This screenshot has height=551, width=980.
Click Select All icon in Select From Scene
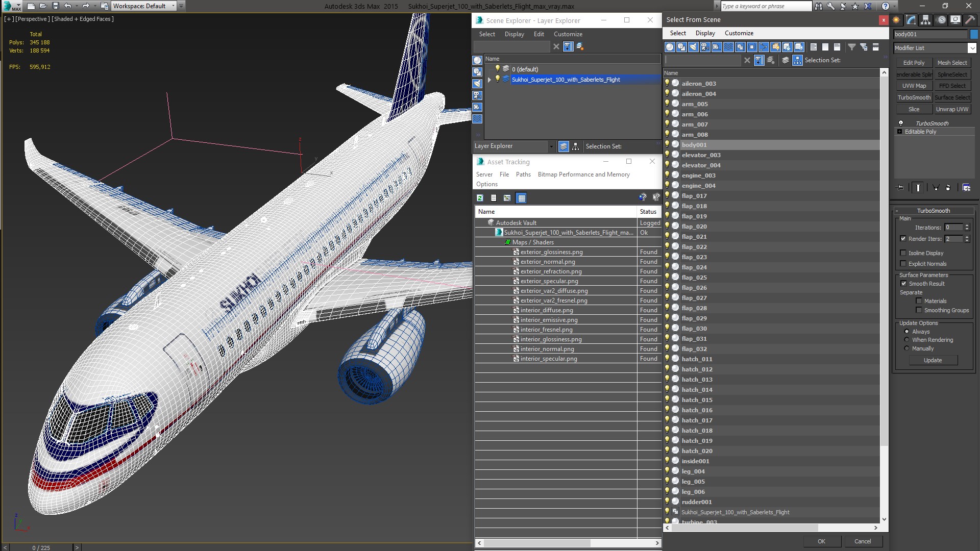tap(814, 47)
